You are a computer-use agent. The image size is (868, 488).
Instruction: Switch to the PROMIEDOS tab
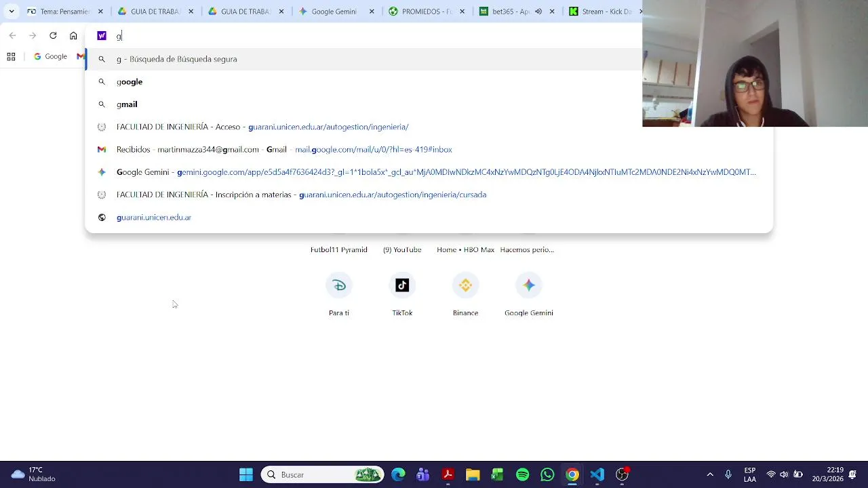420,12
